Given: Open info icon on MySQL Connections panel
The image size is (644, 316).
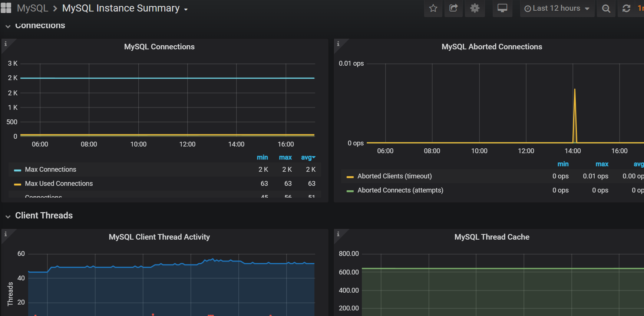Looking at the screenshot, I should [5, 43].
